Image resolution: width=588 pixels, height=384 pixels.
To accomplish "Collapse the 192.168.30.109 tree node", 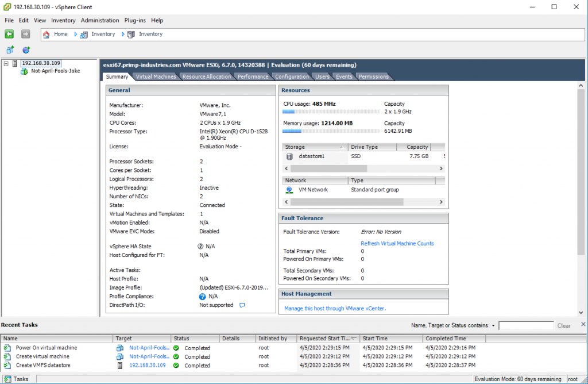I will pyautogui.click(x=6, y=63).
